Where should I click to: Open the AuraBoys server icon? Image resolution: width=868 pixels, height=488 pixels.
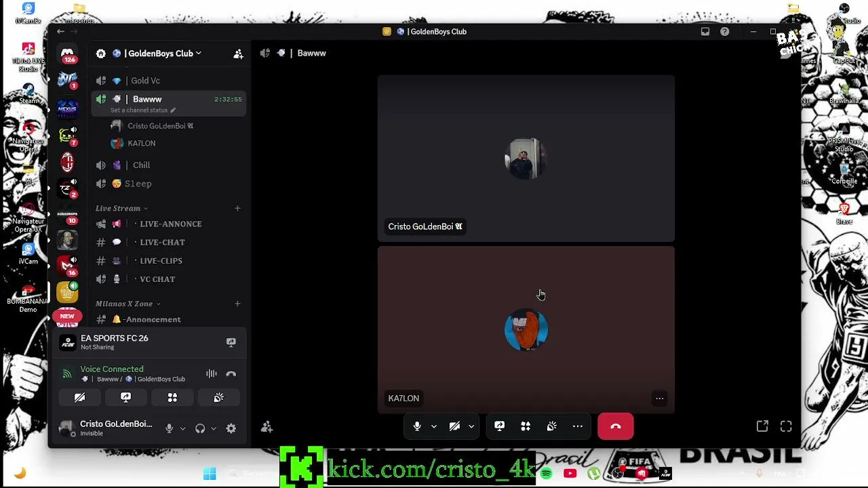coord(67,214)
